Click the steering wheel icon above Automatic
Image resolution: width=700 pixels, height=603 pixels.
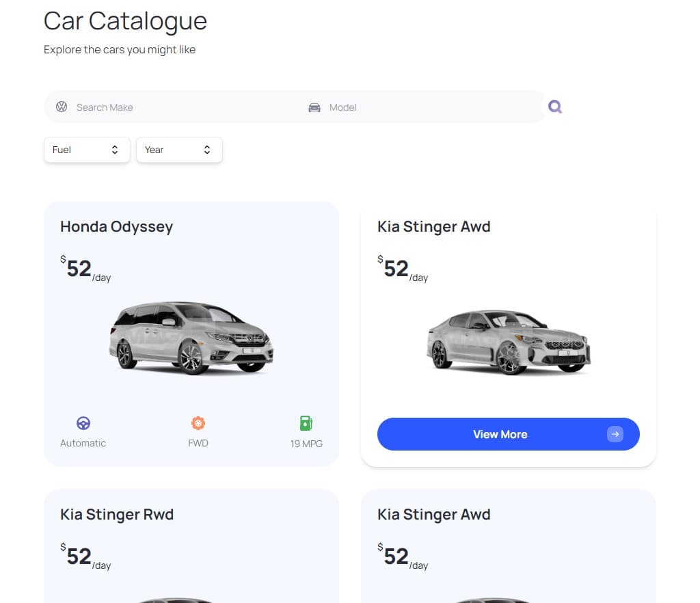tap(83, 423)
